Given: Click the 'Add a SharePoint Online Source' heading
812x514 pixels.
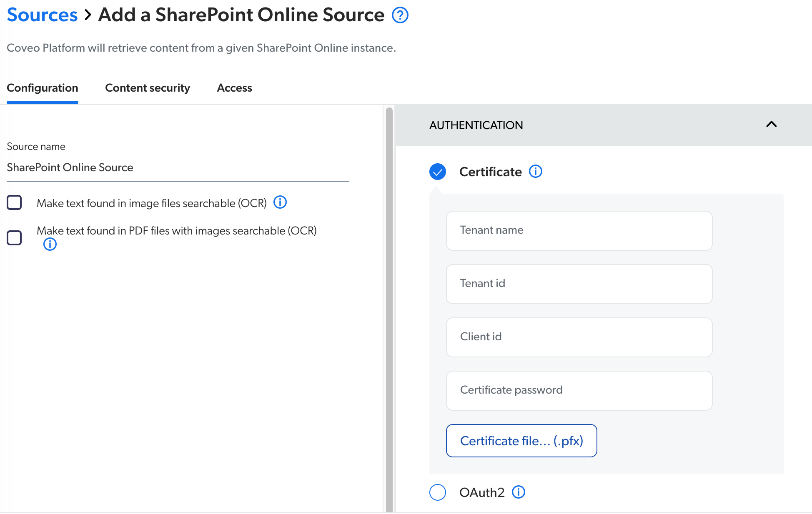Looking at the screenshot, I should pos(241,15).
